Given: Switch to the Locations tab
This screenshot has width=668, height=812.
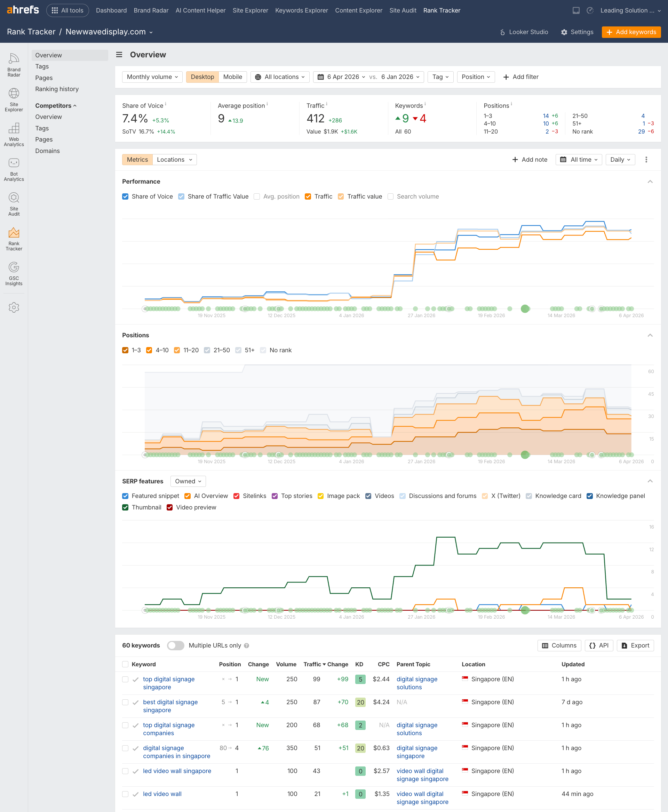Looking at the screenshot, I should [174, 160].
